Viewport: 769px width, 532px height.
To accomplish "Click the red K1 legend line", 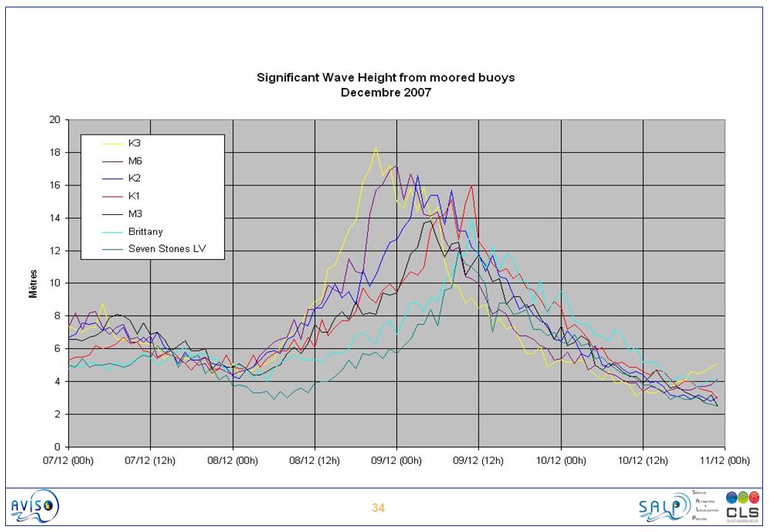I will point(112,197).
